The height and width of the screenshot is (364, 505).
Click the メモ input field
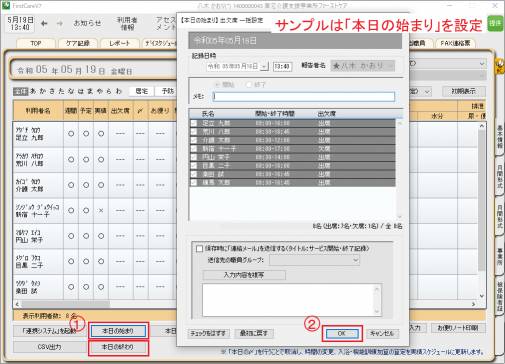click(x=304, y=96)
